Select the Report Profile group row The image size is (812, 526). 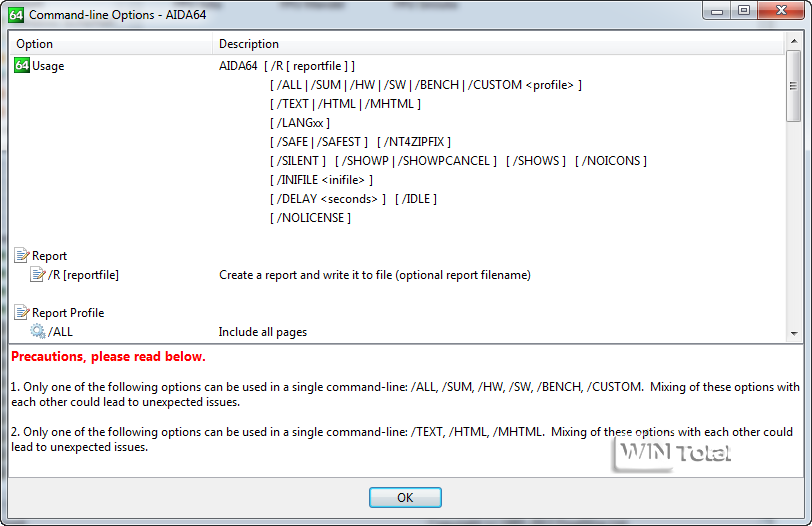pyautogui.click(x=68, y=313)
